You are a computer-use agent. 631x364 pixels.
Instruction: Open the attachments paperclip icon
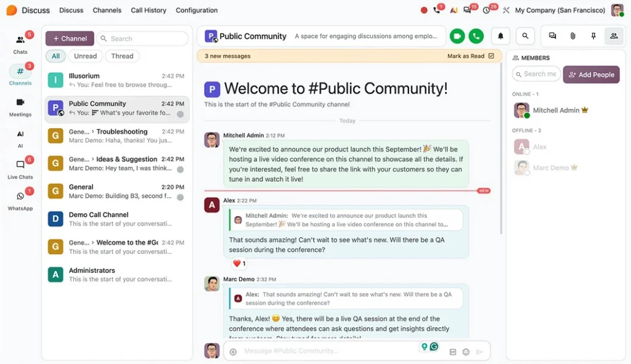(572, 36)
